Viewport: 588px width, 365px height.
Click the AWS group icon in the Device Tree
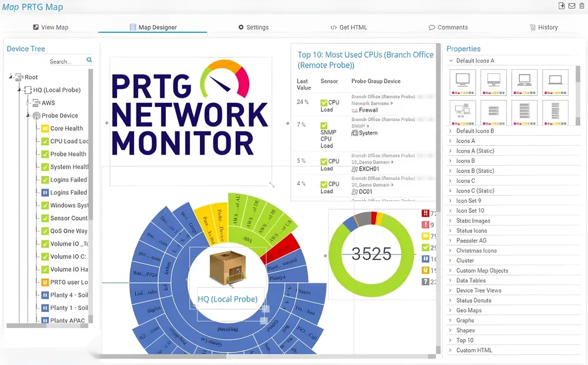coord(36,103)
